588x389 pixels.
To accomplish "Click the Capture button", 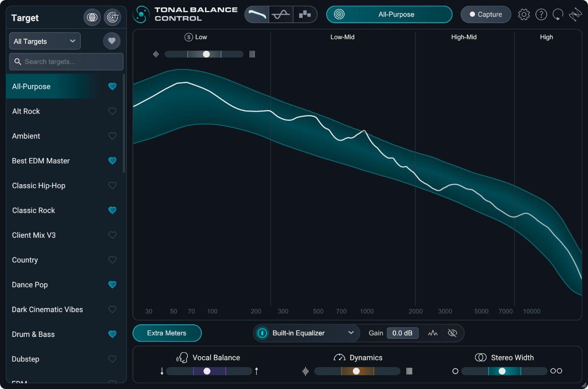I will [x=486, y=14].
